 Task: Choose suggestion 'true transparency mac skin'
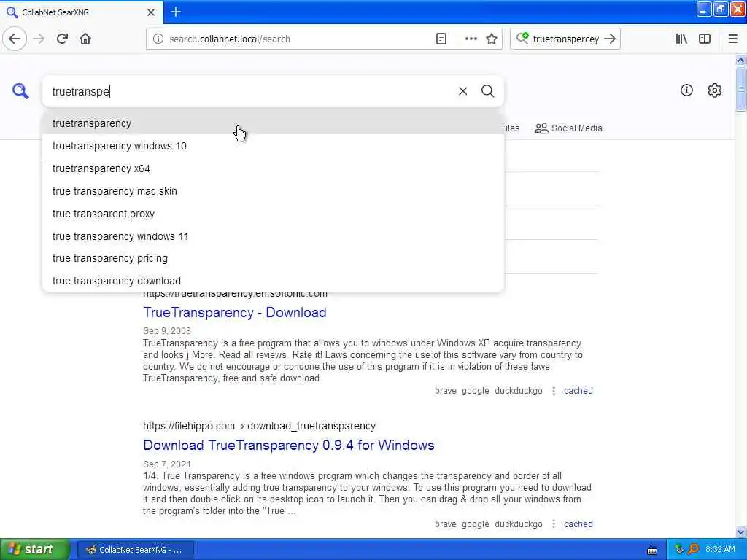[273, 191]
